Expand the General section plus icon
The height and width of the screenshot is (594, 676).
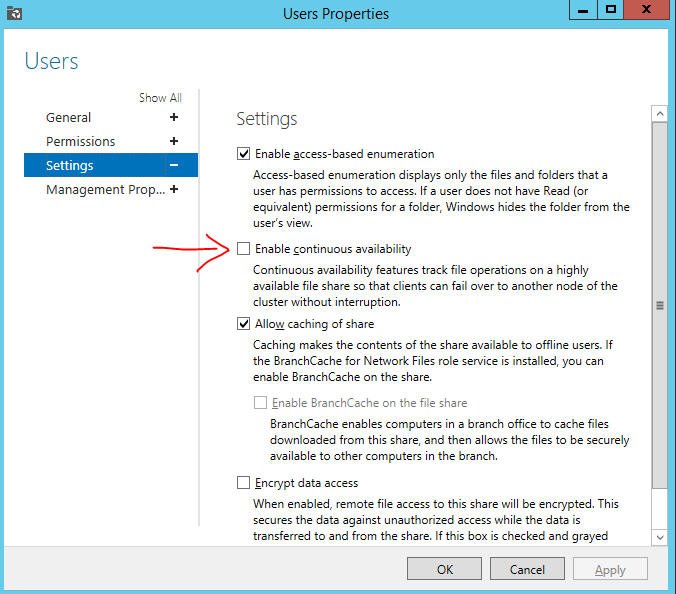click(174, 117)
